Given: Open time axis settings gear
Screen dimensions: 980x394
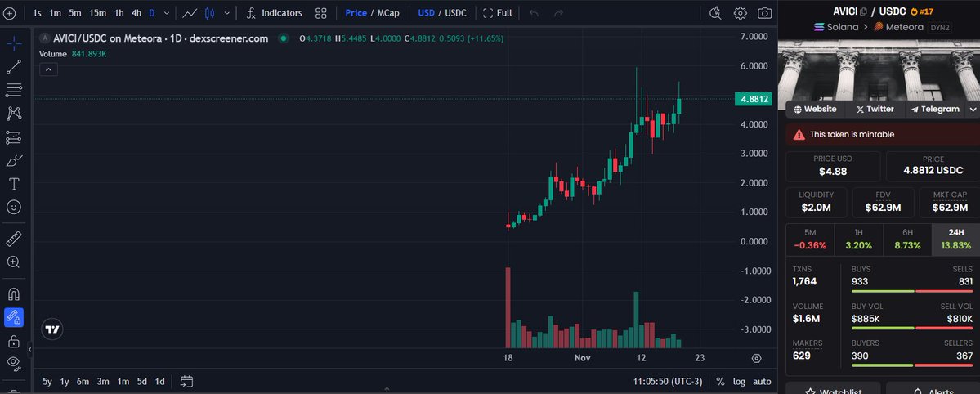Looking at the screenshot, I should (x=756, y=358).
